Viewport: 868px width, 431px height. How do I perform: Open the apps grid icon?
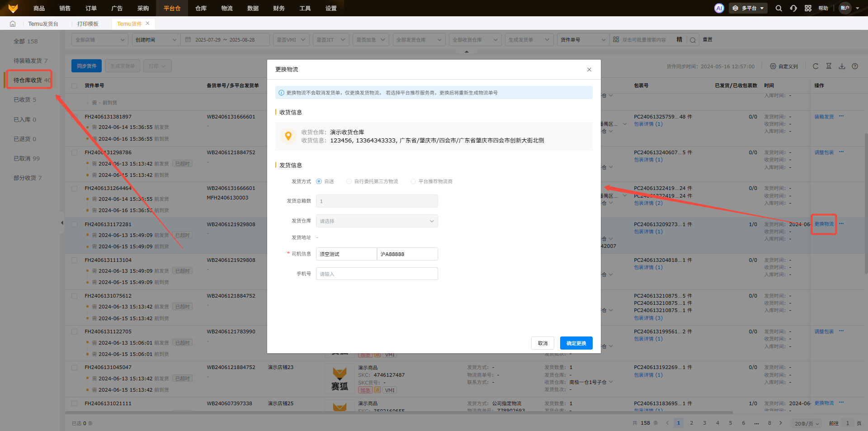click(x=808, y=8)
